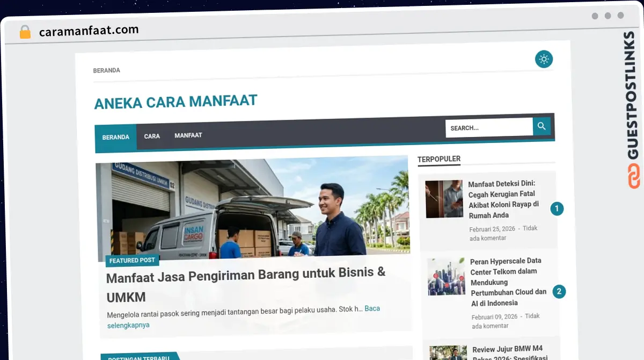Open the BERANDA breadcrumb link at top

click(107, 70)
